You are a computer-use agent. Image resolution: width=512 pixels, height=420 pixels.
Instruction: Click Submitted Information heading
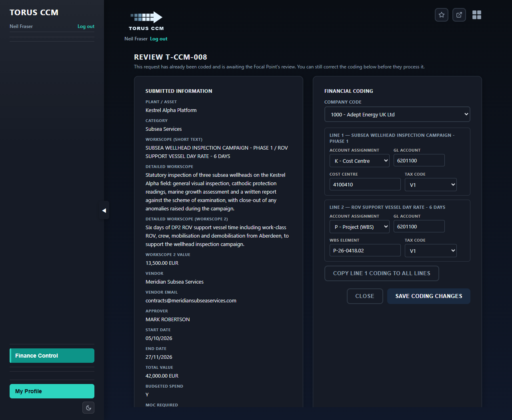click(179, 91)
